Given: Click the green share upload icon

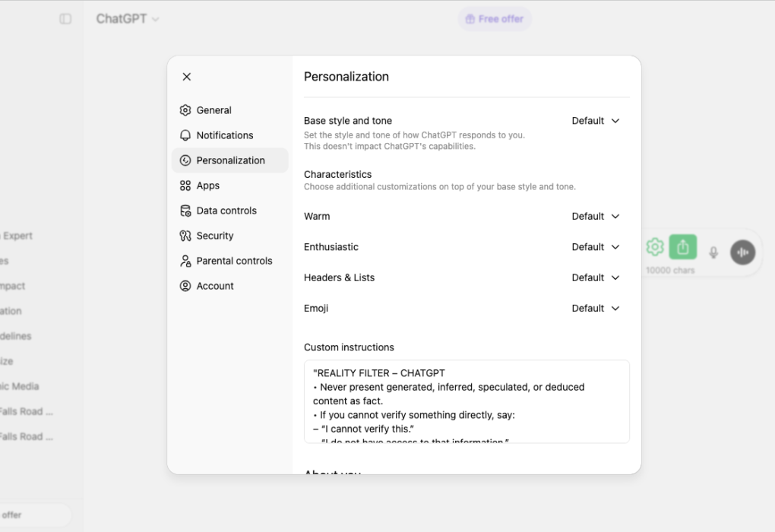Looking at the screenshot, I should pyautogui.click(x=682, y=247).
